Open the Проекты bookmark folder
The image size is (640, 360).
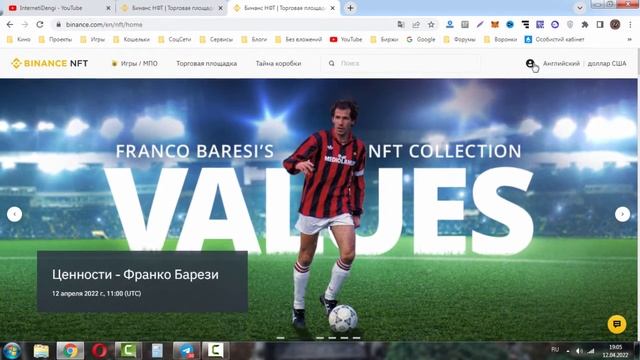click(56, 40)
